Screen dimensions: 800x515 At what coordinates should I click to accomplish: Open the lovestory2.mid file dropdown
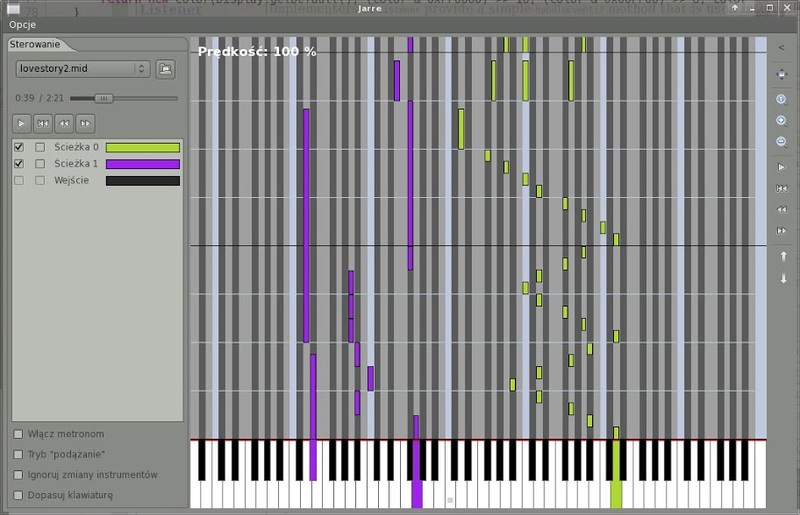click(x=83, y=69)
